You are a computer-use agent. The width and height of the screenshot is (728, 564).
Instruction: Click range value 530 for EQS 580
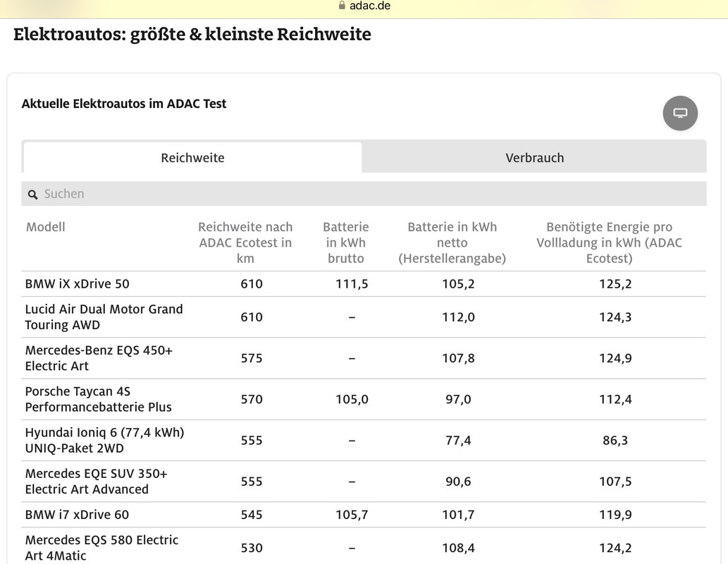tap(252, 548)
